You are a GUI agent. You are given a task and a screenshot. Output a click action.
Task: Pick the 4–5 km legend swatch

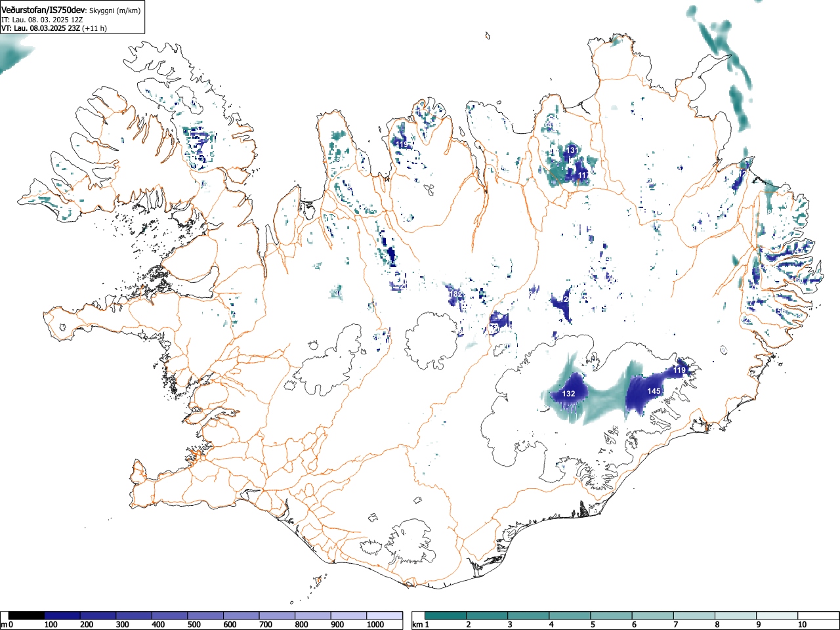570,616
